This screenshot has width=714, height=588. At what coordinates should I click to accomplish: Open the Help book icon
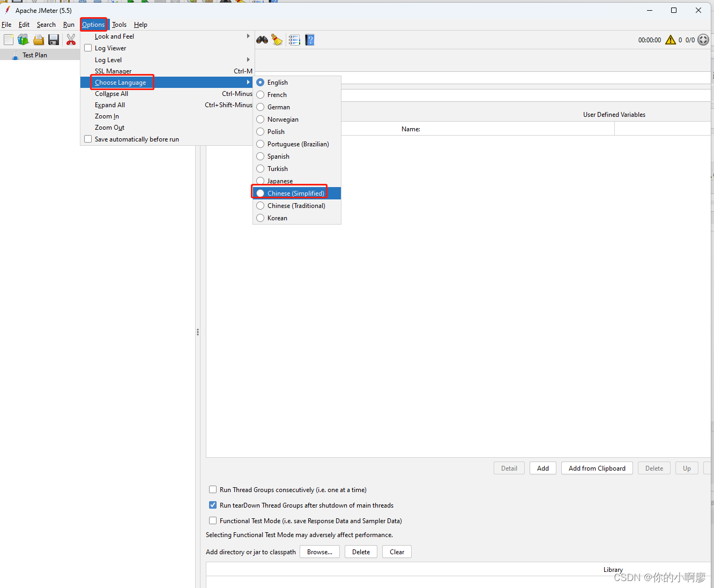point(310,40)
